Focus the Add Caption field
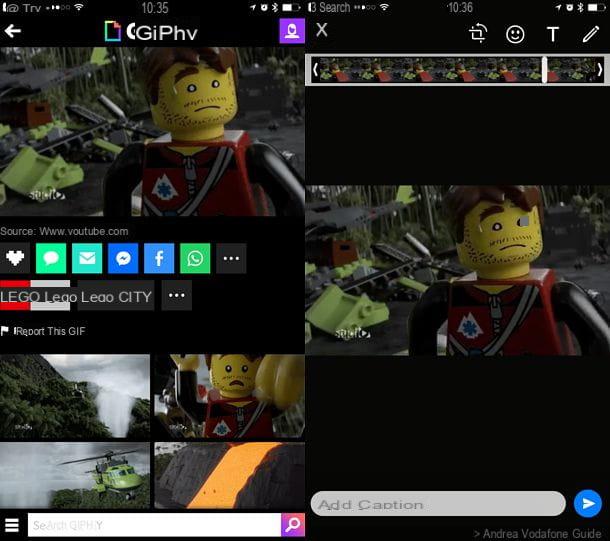This screenshot has height=541, width=610. (x=438, y=504)
